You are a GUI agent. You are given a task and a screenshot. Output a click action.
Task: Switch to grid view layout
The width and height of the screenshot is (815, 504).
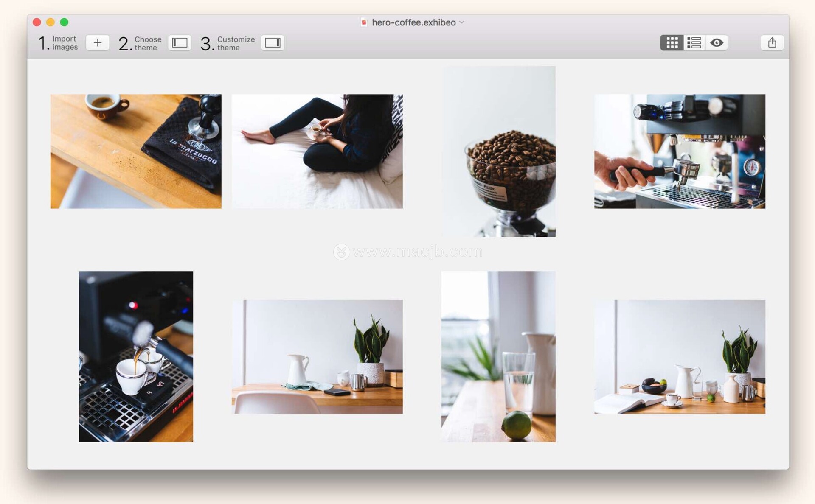672,43
